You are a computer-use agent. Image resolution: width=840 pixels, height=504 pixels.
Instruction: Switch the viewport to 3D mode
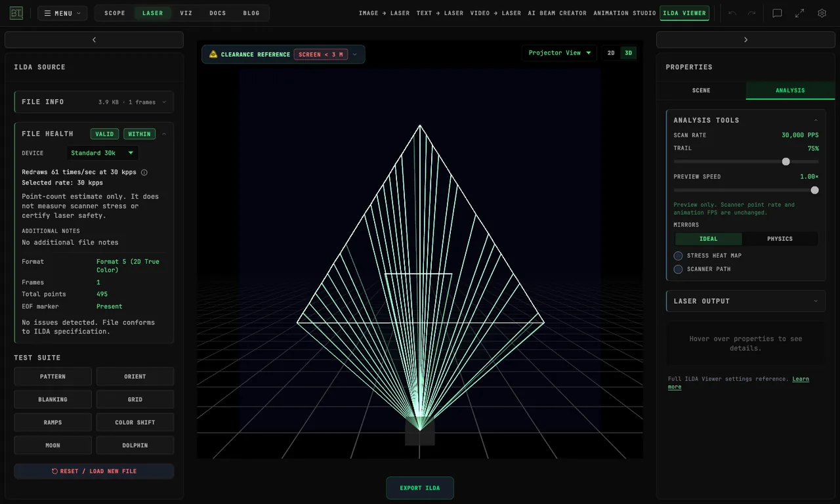pos(628,53)
